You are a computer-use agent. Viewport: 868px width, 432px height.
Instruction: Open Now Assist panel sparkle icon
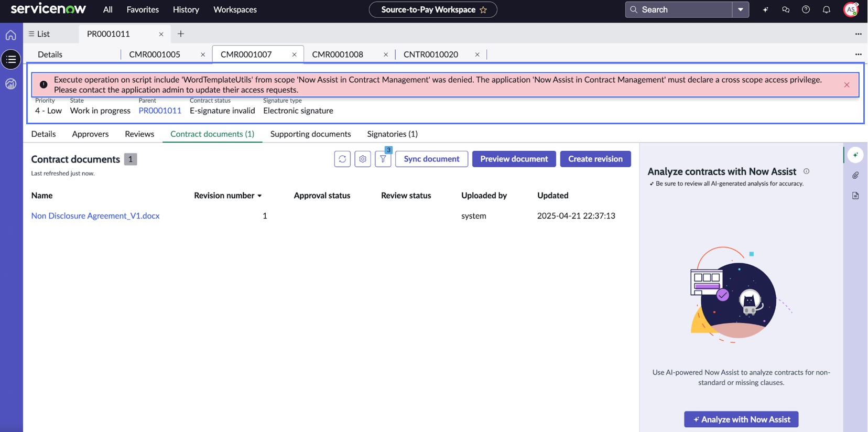[x=855, y=155]
